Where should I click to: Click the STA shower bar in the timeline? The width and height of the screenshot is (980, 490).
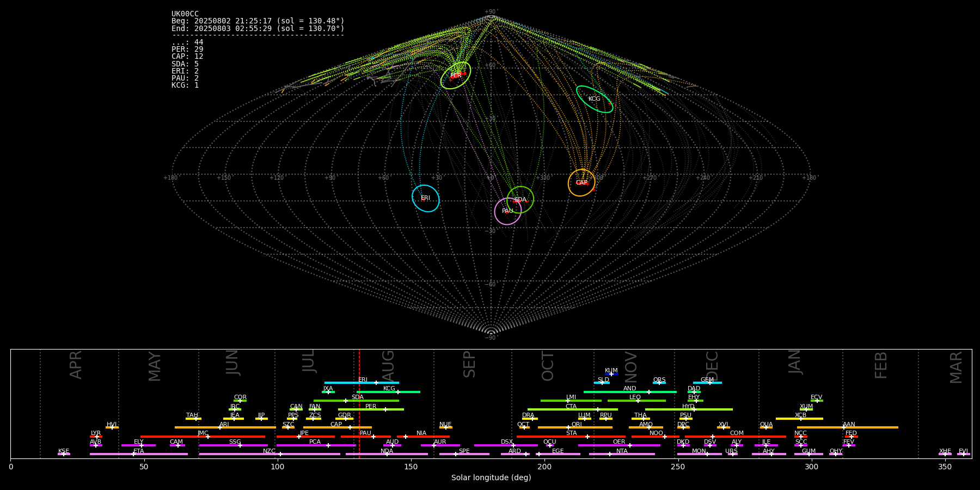click(571, 437)
